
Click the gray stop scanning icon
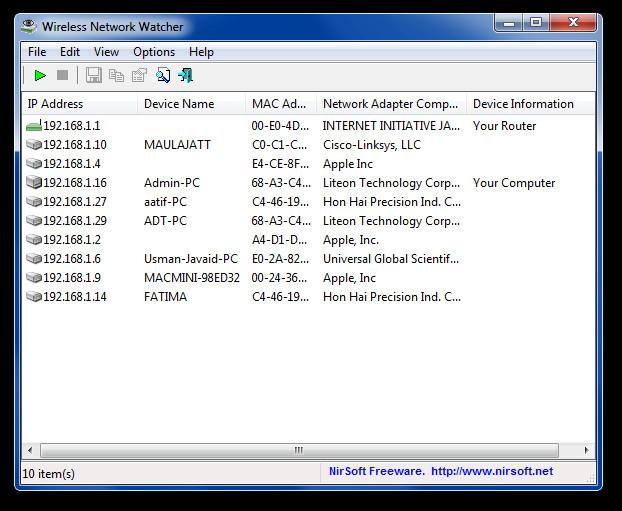pos(62,75)
